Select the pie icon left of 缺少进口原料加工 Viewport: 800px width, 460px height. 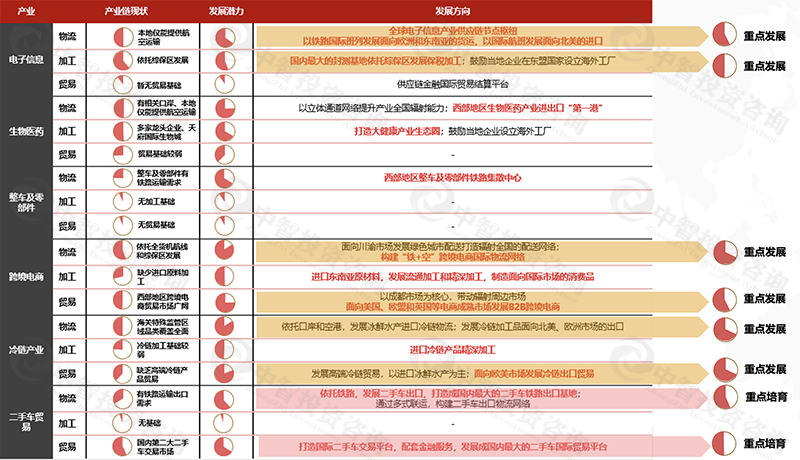(x=122, y=276)
